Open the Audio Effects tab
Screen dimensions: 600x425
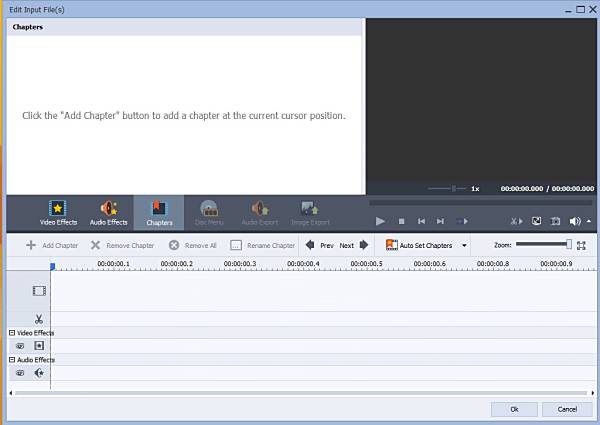tap(109, 213)
